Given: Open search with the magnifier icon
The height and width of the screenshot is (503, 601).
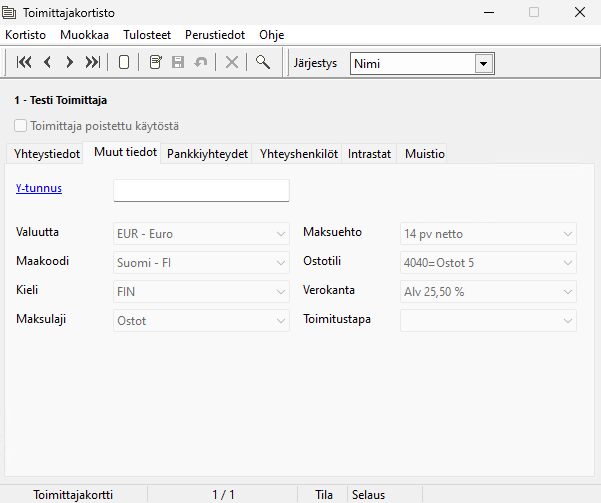Looking at the screenshot, I should (263, 62).
